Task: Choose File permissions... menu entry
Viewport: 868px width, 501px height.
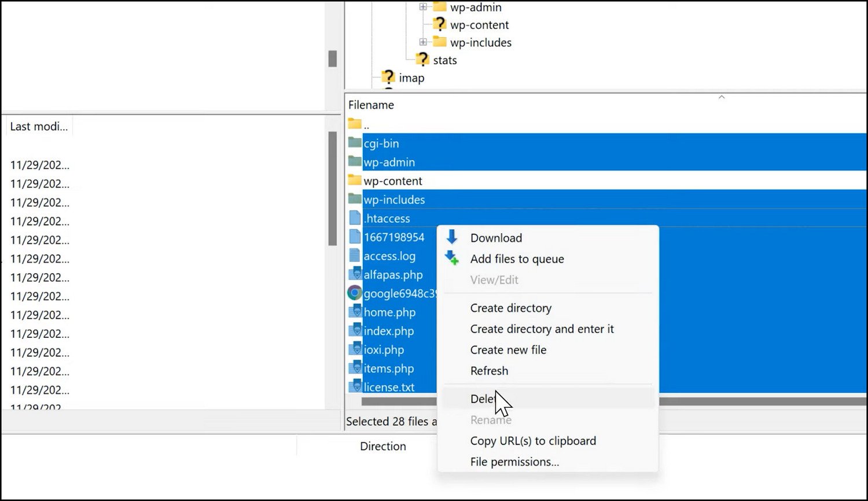Action: pyautogui.click(x=514, y=462)
